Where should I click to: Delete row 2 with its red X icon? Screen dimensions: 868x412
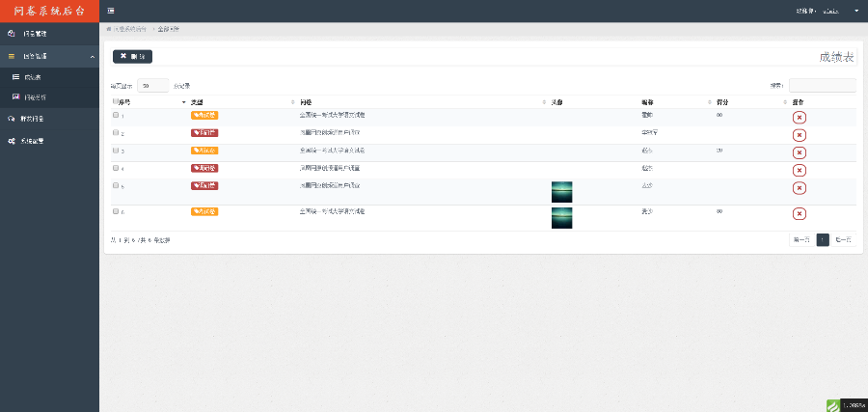coord(799,135)
